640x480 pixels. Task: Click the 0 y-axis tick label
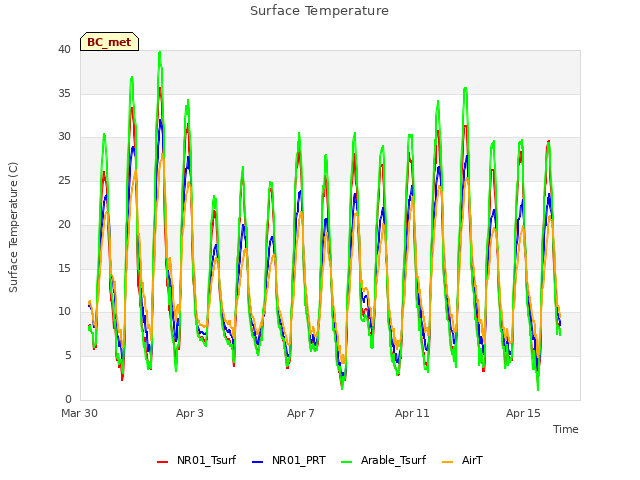pyautogui.click(x=68, y=399)
